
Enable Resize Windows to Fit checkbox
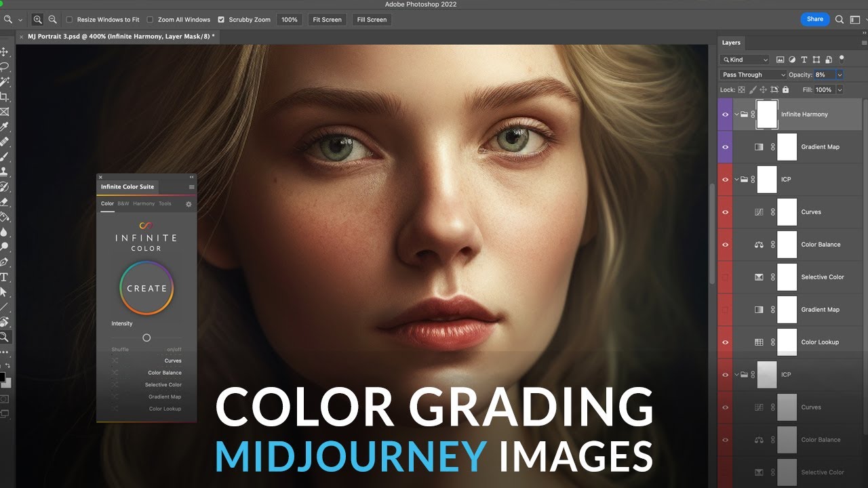point(69,20)
